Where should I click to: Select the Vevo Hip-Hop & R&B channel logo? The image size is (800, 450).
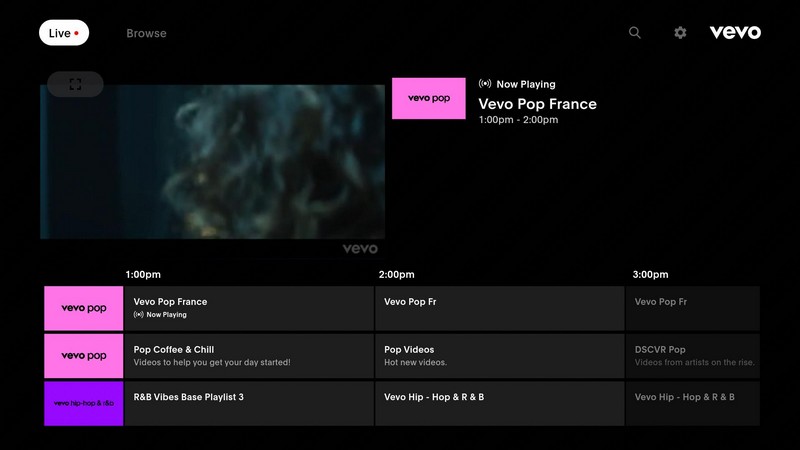tap(84, 403)
